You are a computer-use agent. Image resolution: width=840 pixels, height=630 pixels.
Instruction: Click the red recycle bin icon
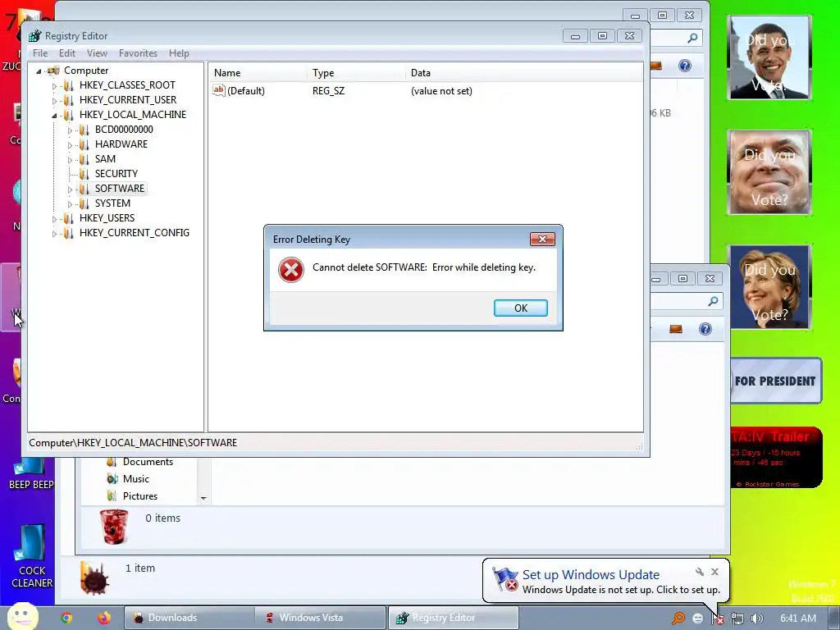tap(114, 527)
